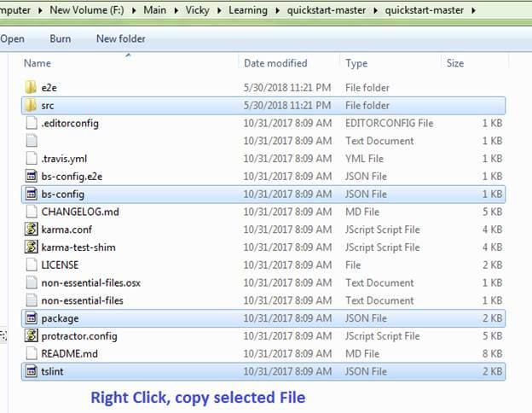532x413 pixels.
Task: Select the non-essential-files.osx file name
Action: pos(91,282)
